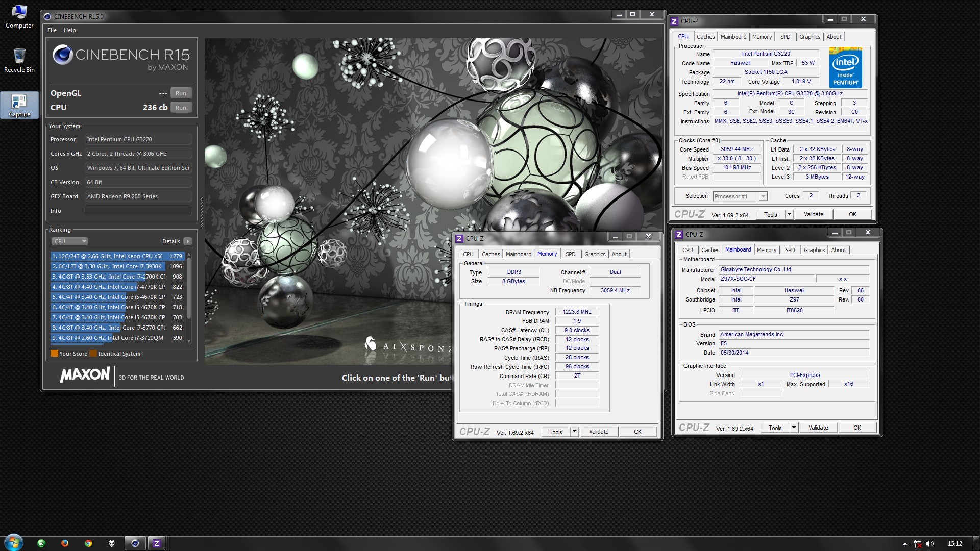Click Validate in the Memory CPU-Z window
980x551 pixels.
point(599,432)
